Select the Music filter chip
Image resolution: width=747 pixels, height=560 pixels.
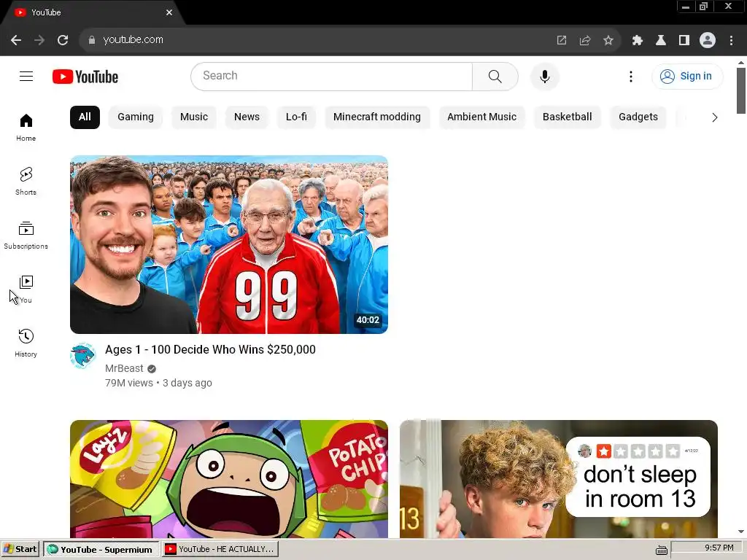point(194,117)
